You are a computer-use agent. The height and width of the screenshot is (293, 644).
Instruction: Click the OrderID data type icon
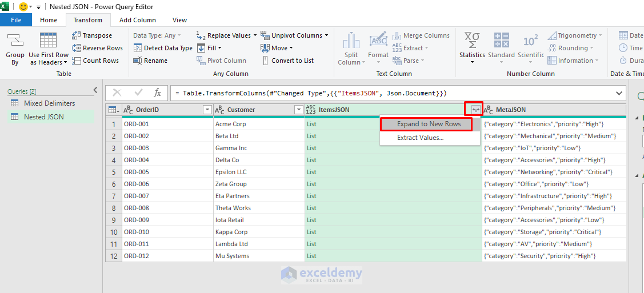click(128, 110)
